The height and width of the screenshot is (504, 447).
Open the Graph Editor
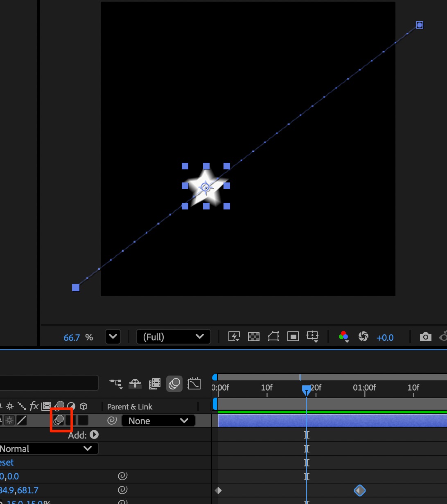[x=194, y=384]
